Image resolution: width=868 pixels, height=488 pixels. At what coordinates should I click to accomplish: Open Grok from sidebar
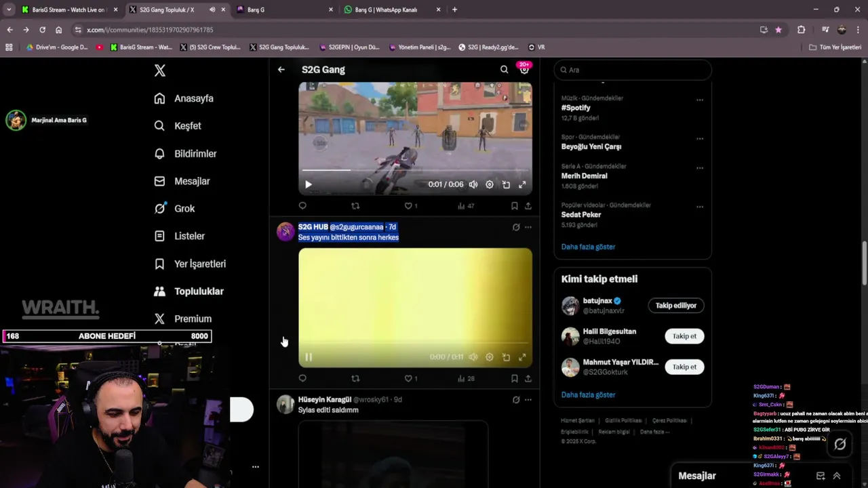pos(174,209)
